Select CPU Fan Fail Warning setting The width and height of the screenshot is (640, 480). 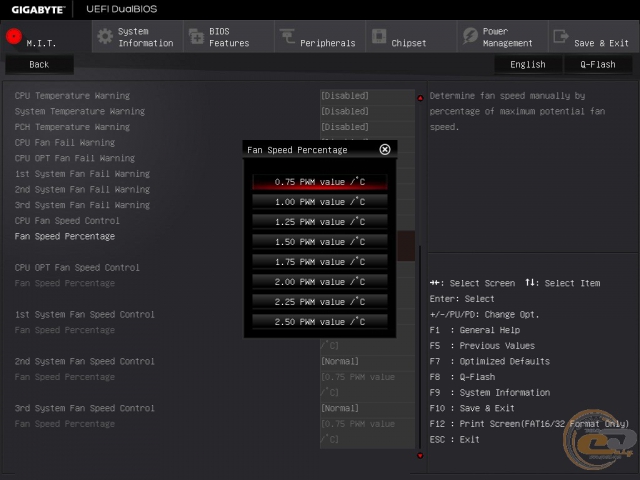click(x=65, y=142)
